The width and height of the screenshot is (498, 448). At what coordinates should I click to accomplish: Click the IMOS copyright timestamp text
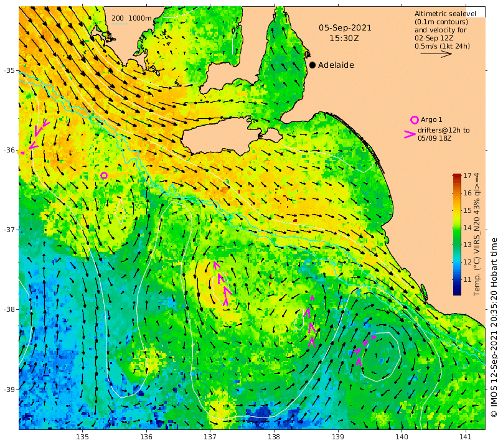click(494, 327)
